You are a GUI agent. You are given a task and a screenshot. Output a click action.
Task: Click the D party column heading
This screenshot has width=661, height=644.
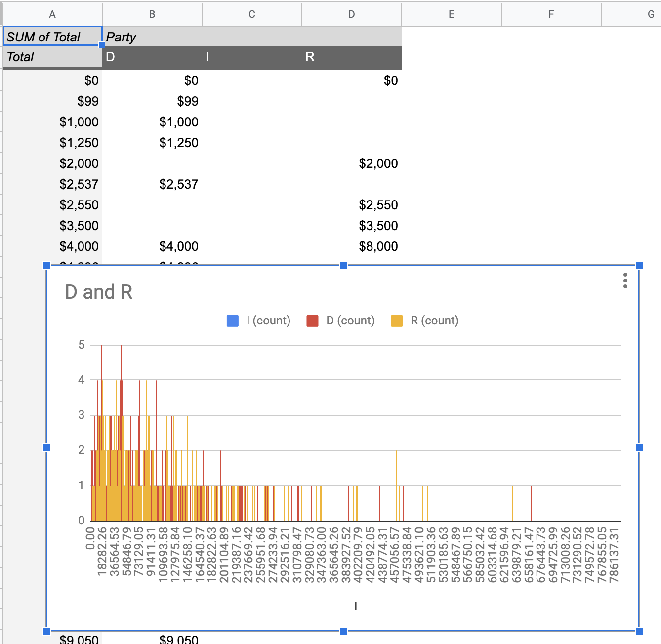pyautogui.click(x=152, y=57)
